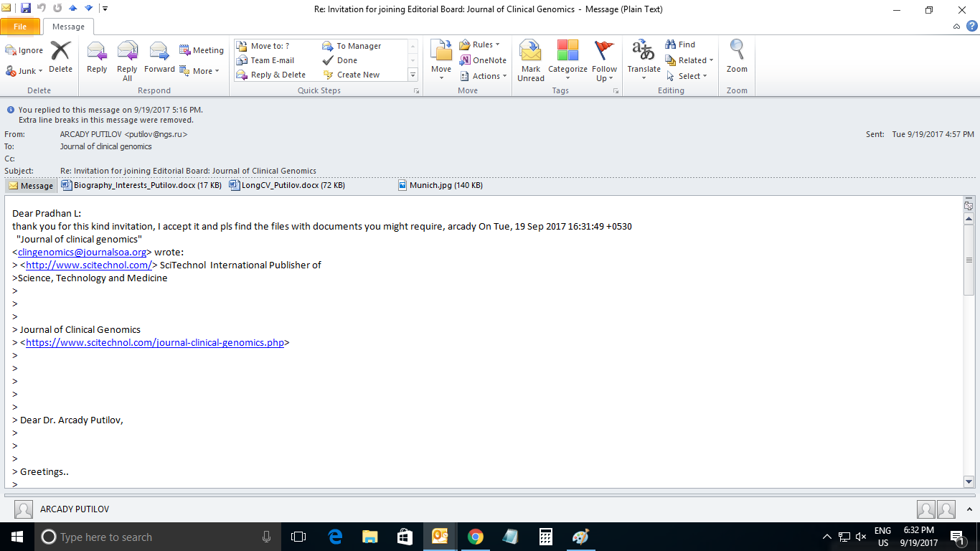980x551 pixels.
Task: Collapse the ribbon with the caret
Action: click(956, 27)
